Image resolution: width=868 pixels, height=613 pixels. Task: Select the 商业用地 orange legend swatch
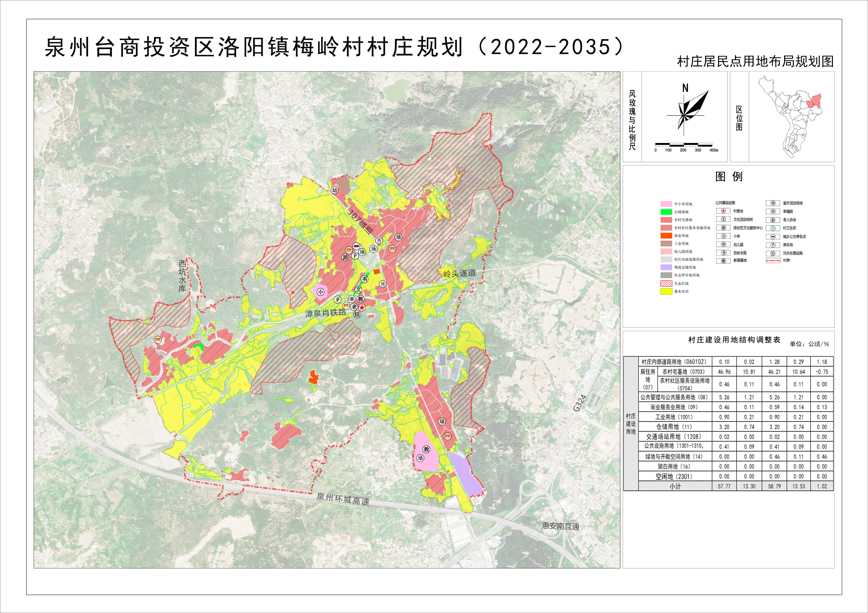coord(666,236)
